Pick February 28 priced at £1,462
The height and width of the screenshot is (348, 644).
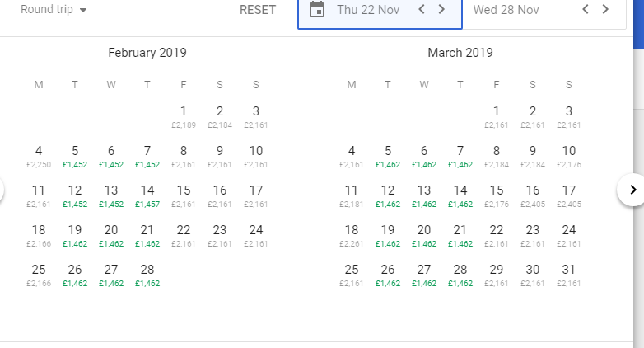(147, 275)
